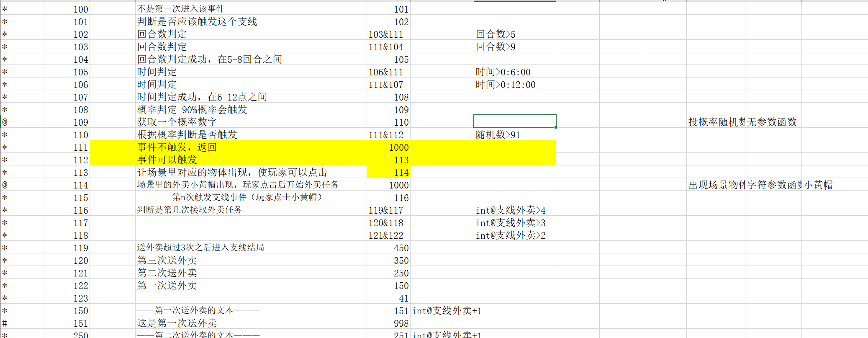Click the cell with jump value 350
Image resolution: width=868 pixels, height=338 pixels.
point(388,260)
